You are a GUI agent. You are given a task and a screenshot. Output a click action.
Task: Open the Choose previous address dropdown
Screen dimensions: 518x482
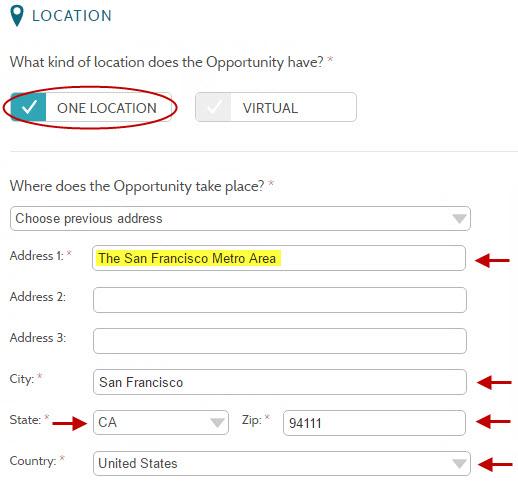coord(240,219)
